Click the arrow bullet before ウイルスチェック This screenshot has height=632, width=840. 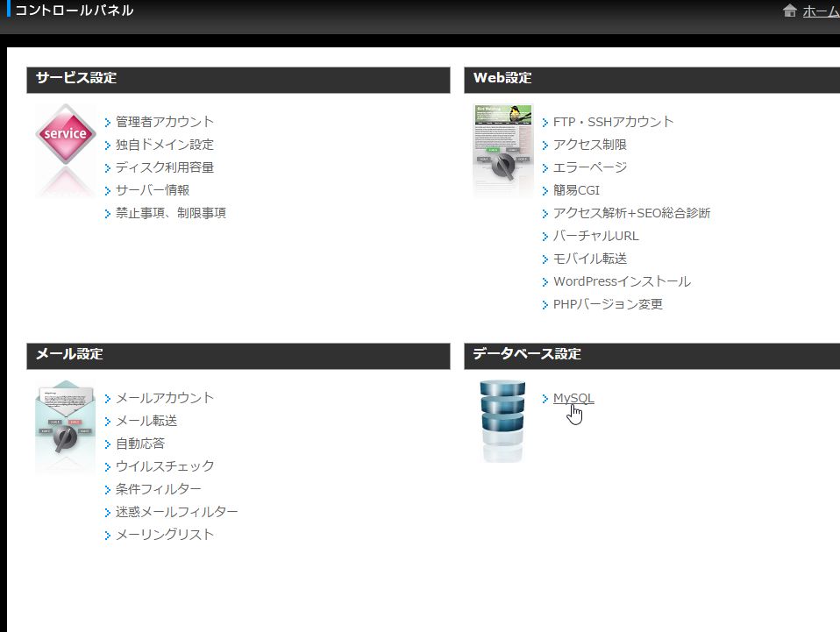(x=108, y=467)
